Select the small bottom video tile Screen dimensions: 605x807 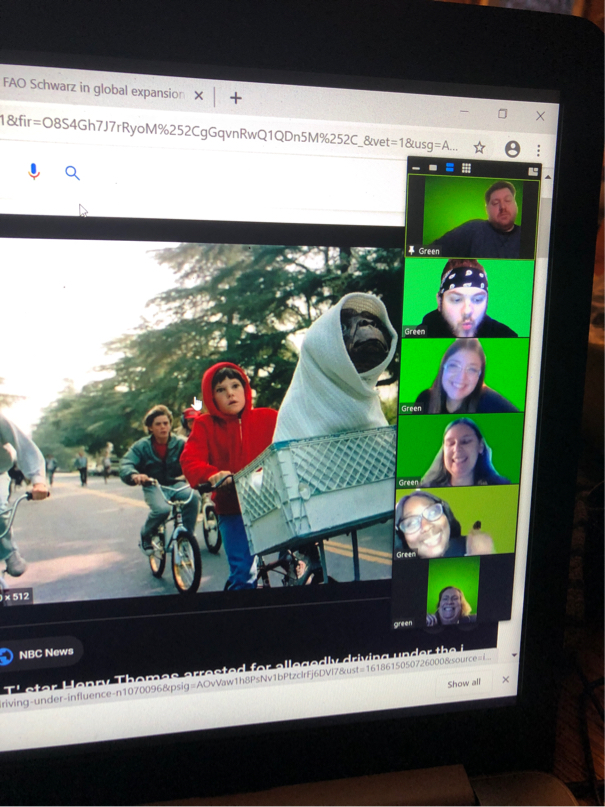click(453, 592)
